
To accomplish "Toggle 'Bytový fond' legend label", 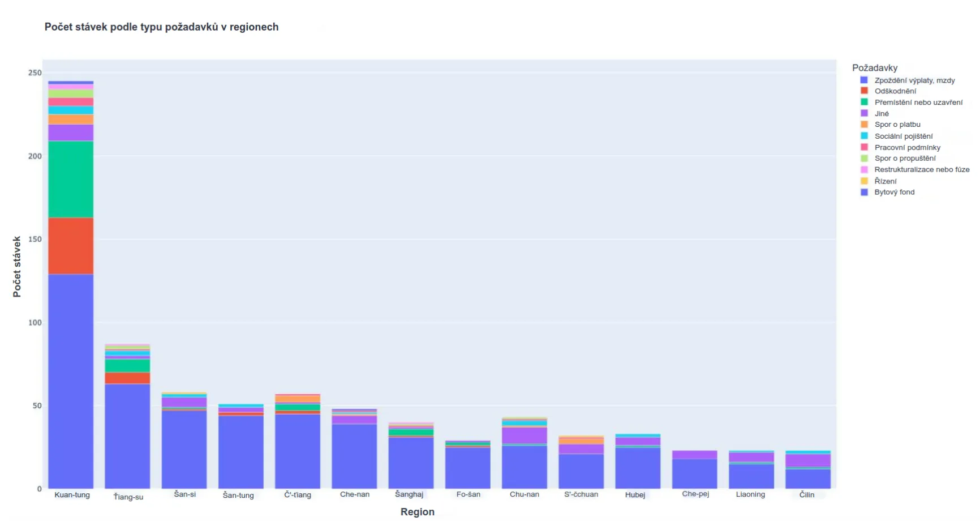I will pyautogui.click(x=894, y=193).
